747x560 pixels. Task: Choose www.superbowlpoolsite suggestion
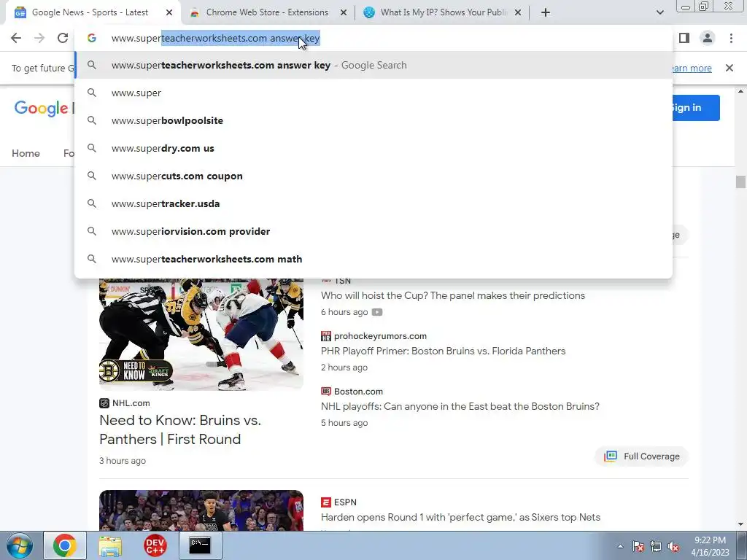(373, 120)
